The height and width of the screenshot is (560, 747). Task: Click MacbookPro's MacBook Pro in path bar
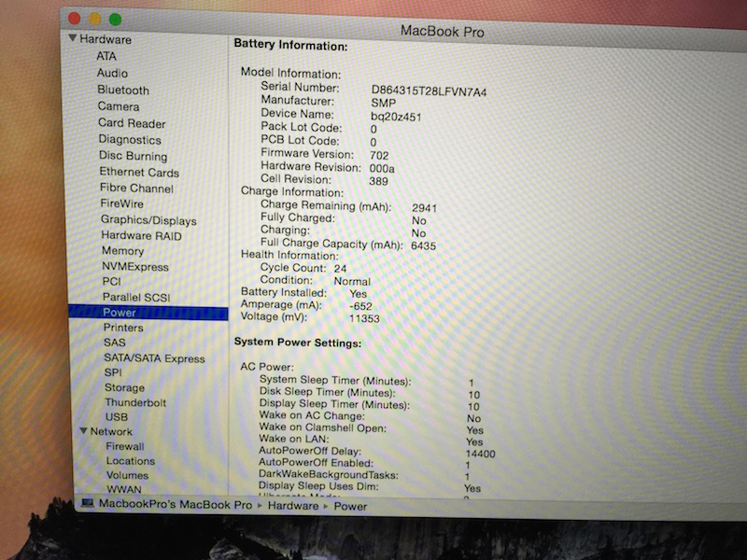(x=176, y=504)
